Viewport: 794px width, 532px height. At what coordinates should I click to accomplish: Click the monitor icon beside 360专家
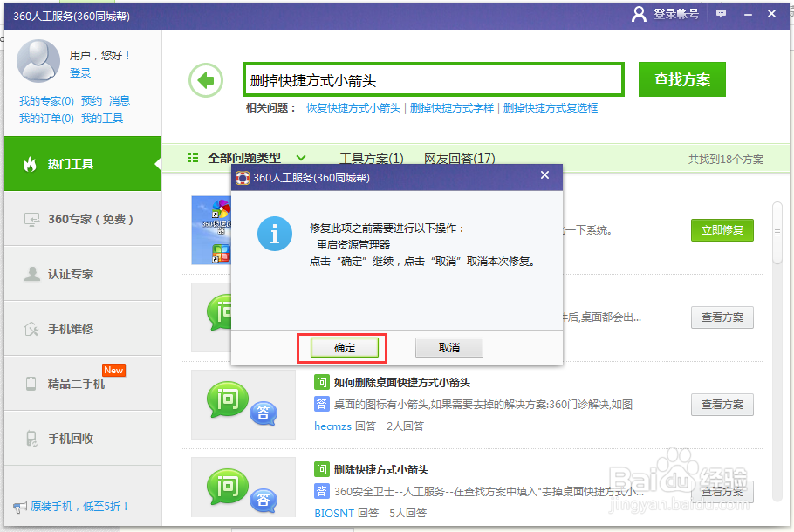coord(32,219)
